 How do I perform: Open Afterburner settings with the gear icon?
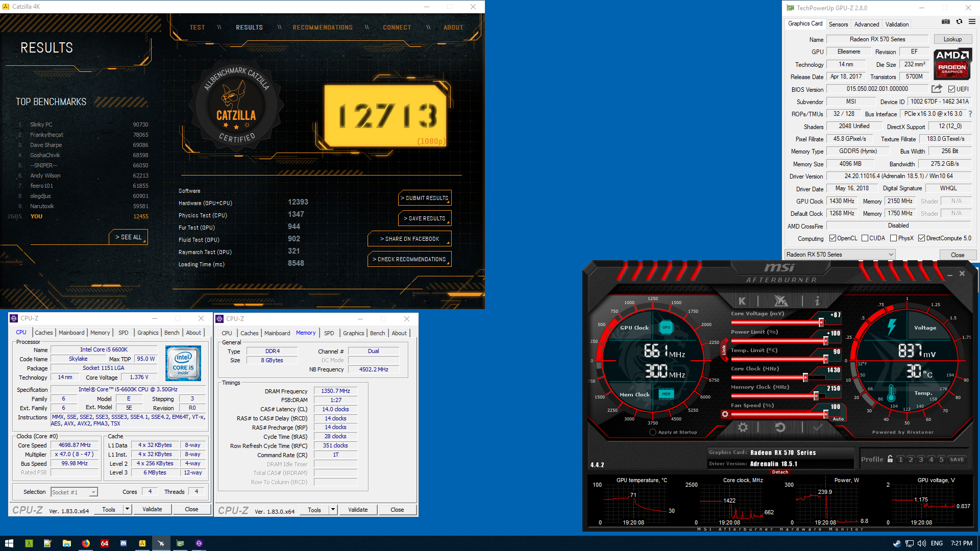click(743, 427)
